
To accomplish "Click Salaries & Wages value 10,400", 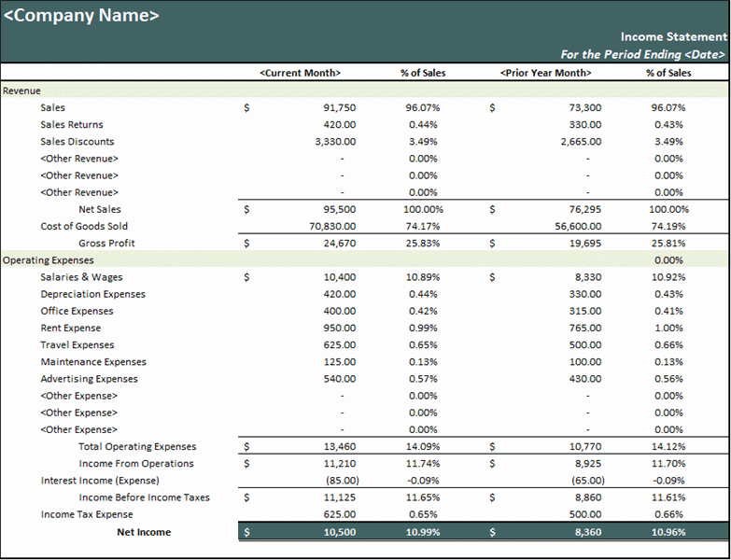I will [340, 277].
